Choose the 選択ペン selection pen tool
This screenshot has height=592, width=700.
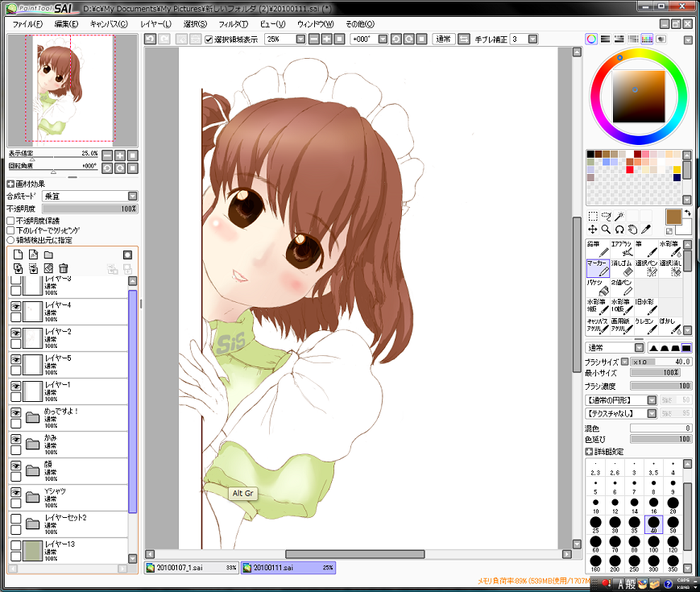coord(646,268)
